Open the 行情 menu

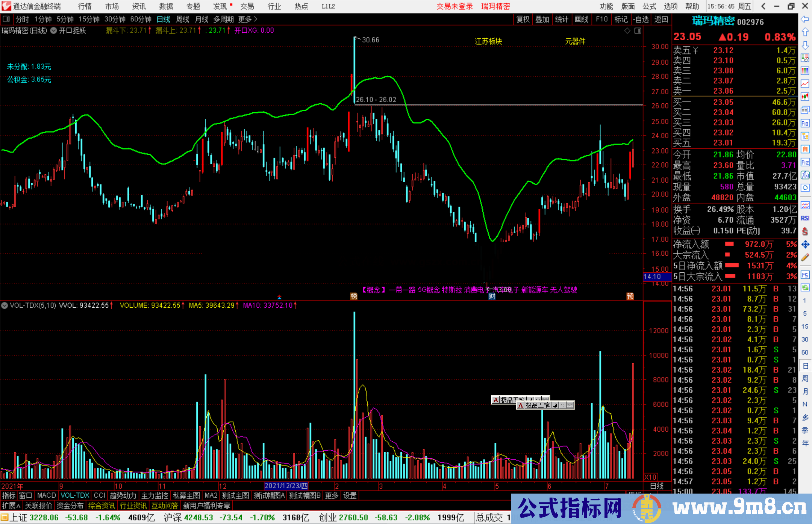click(x=85, y=6)
